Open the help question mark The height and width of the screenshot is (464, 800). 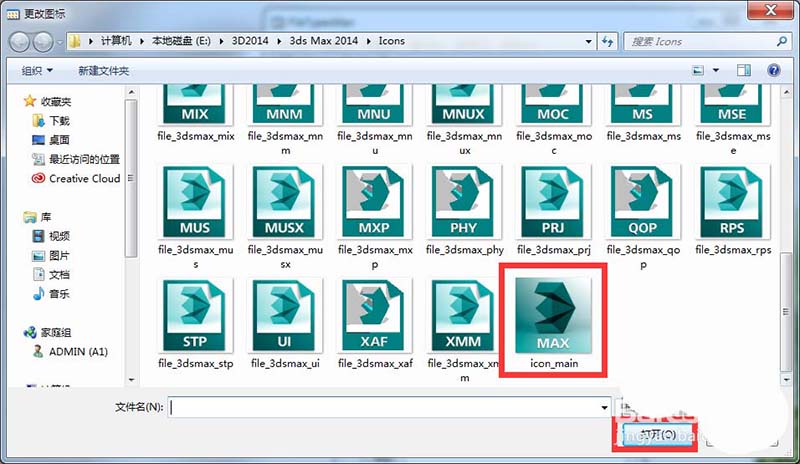(773, 70)
